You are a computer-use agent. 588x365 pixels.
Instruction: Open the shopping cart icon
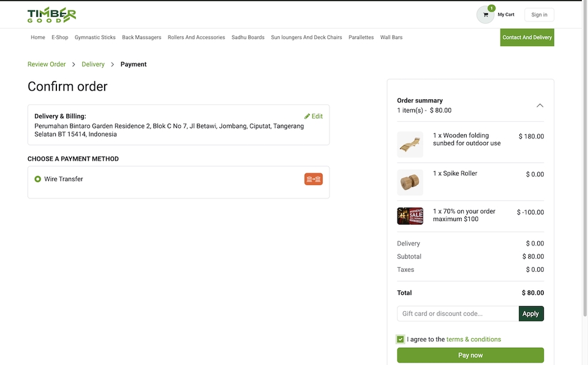[486, 15]
